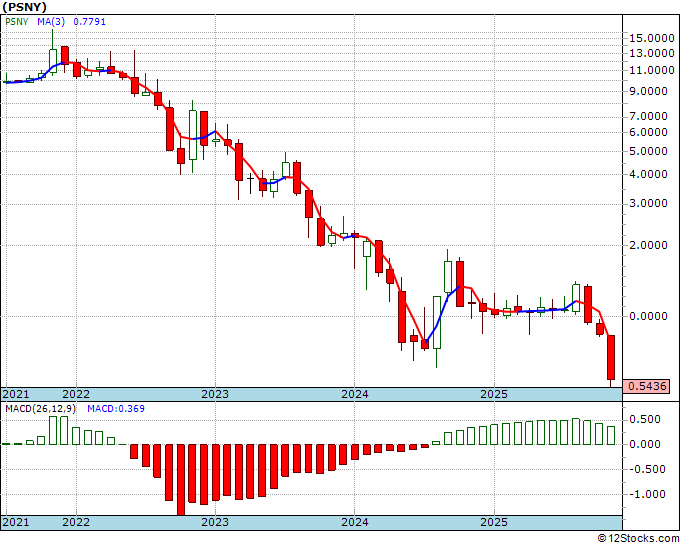Click the 2024 label on price timeline
The width and height of the screenshot is (680, 546).
355,394
